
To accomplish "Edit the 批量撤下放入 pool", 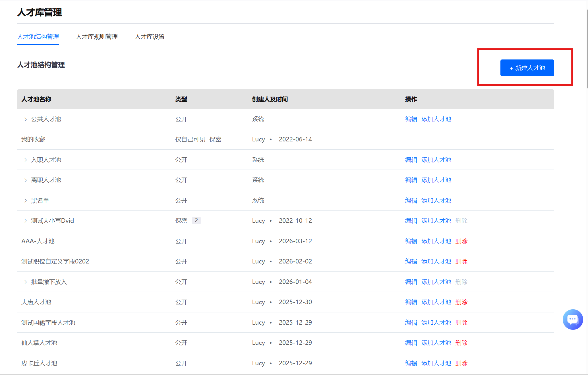I will 411,282.
